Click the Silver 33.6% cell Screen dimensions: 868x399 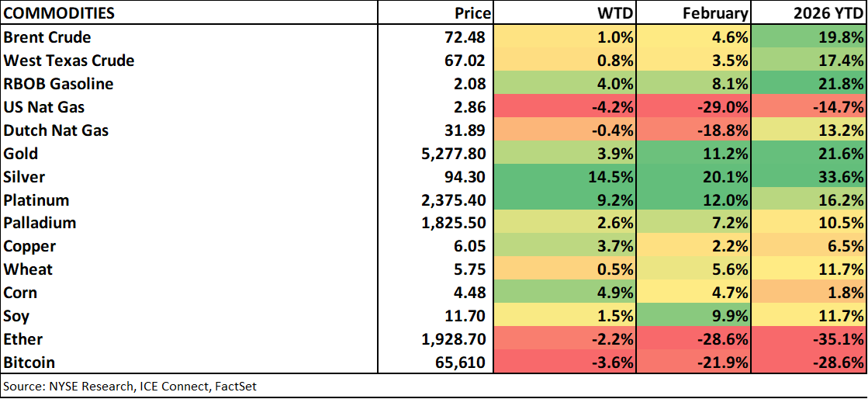coord(808,177)
